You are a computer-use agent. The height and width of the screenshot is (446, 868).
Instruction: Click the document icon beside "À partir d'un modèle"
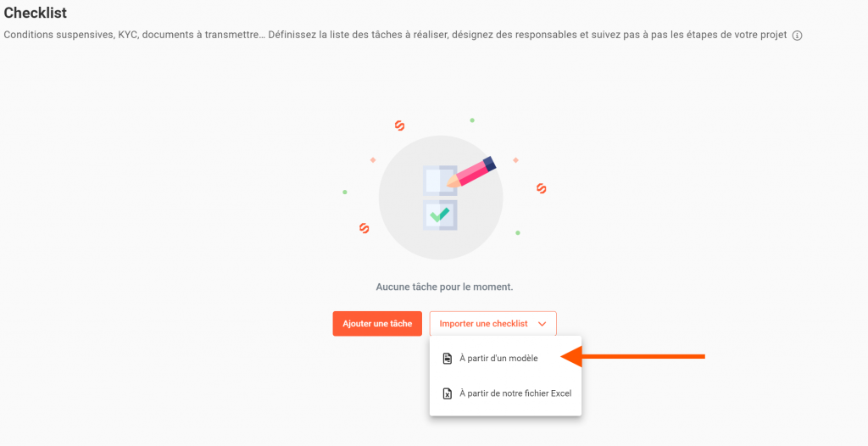[448, 359]
